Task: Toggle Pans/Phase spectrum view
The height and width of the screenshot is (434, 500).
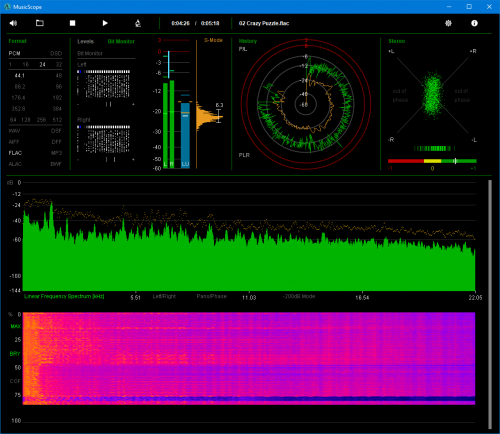Action: [212, 296]
